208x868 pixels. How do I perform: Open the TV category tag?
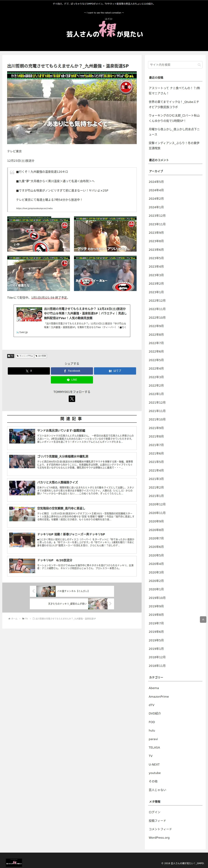tap(11, 356)
